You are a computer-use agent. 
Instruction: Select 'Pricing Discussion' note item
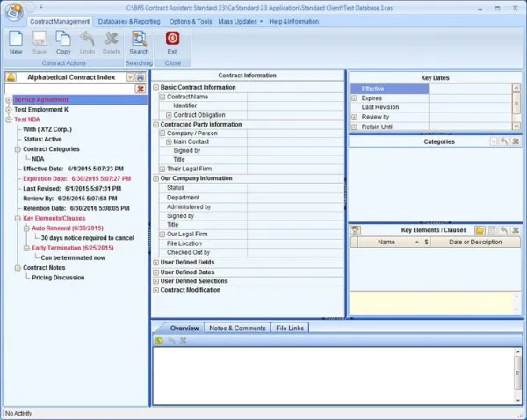[x=58, y=278]
